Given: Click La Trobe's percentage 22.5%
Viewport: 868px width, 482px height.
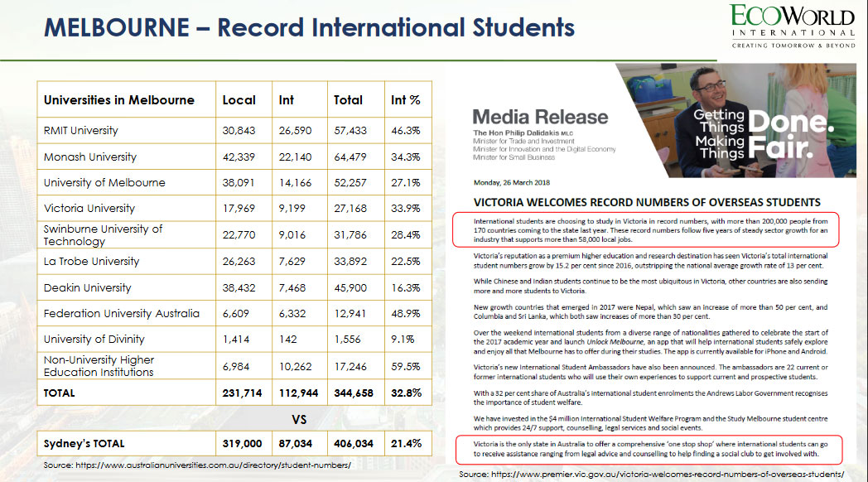Looking at the screenshot, I should 406,261.
